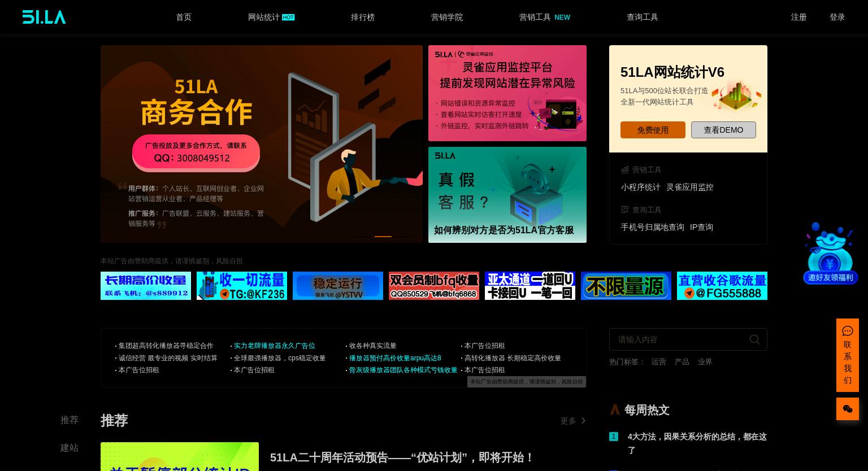Viewport: 868px width, 471px height.
Task: Click the 收一切流量 ad banner
Action: coord(242,286)
